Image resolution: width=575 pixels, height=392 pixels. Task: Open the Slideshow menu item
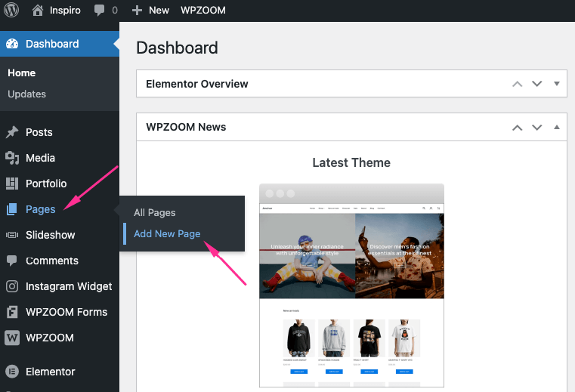(x=50, y=235)
